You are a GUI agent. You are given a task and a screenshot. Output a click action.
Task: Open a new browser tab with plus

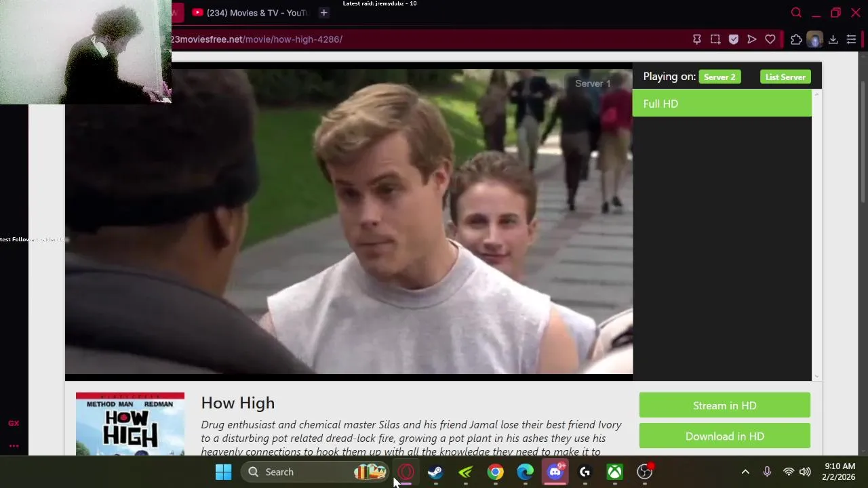pos(323,12)
